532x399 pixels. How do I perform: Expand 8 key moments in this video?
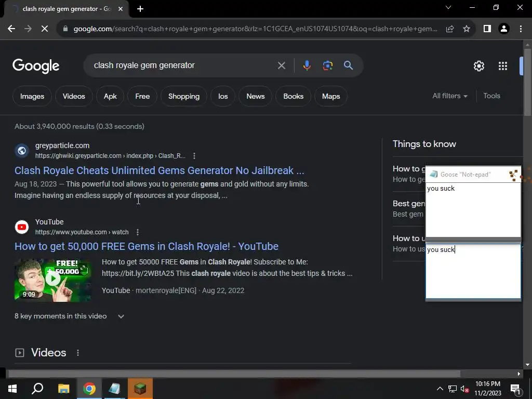coord(70,316)
